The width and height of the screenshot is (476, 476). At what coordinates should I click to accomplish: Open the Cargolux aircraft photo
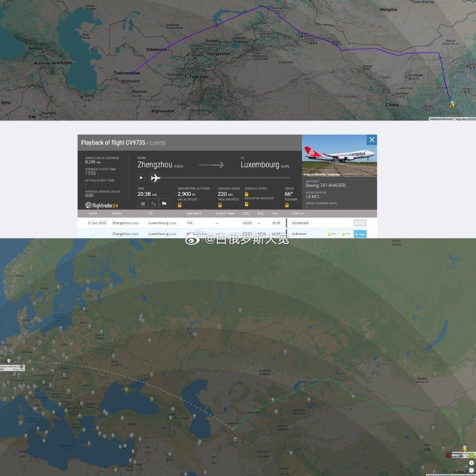click(x=339, y=156)
